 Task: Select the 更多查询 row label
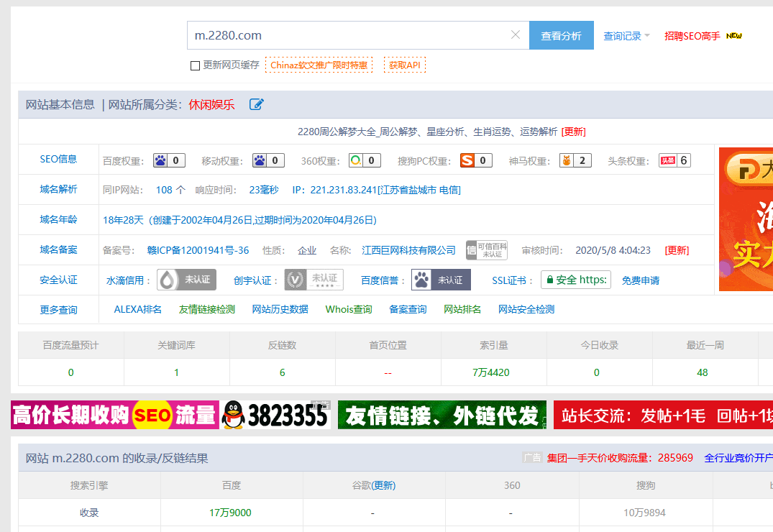58,310
